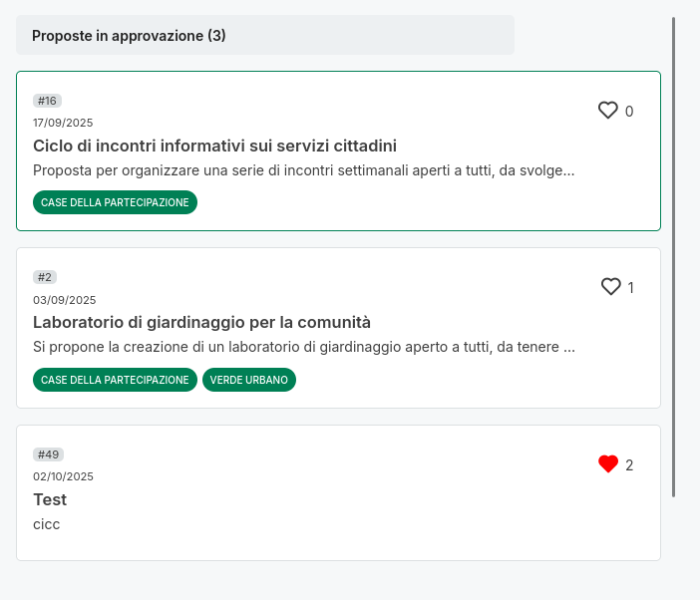Open 'Laboratorio di giardinaggio per la comunità' title
This screenshot has height=600, width=700.
[x=201, y=322]
